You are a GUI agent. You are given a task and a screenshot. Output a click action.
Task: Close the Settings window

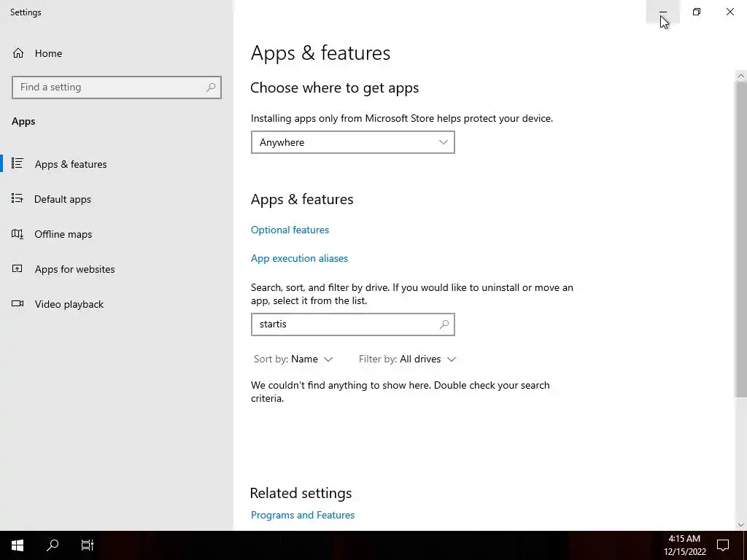[x=729, y=12]
